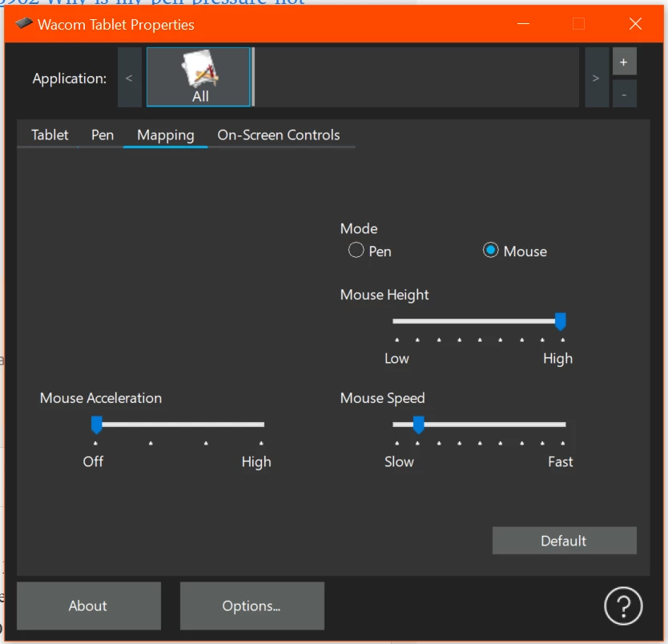Click the Mouse Speed slider track

pyautogui.click(x=479, y=425)
